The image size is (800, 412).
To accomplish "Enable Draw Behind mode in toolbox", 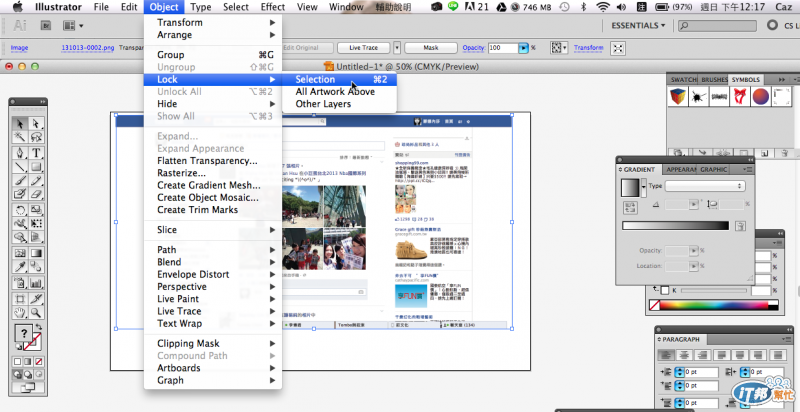I will (29, 374).
